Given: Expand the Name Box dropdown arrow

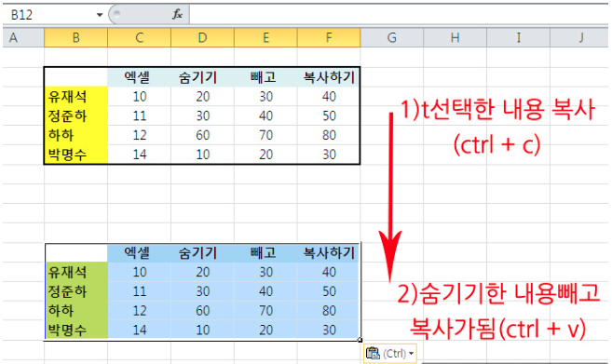Looking at the screenshot, I should tap(100, 15).
